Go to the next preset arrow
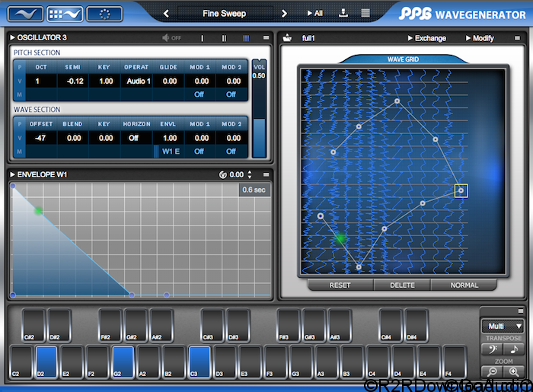533x392 pixels. click(x=284, y=14)
